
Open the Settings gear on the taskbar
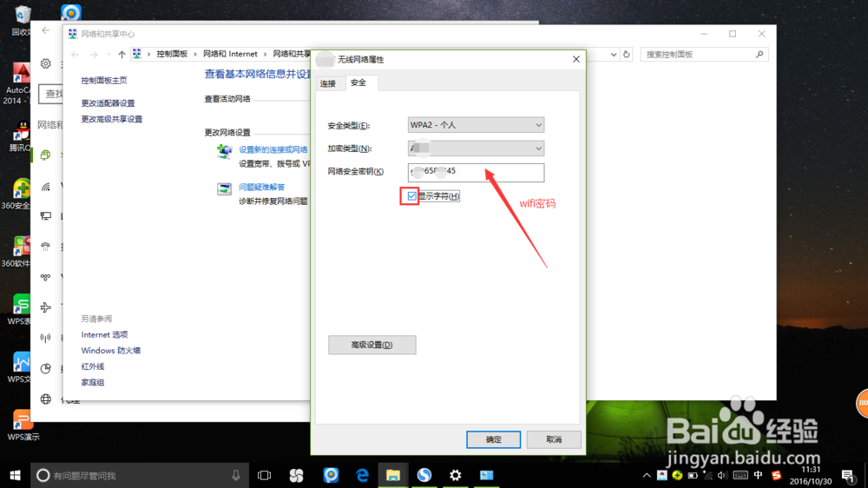point(455,475)
